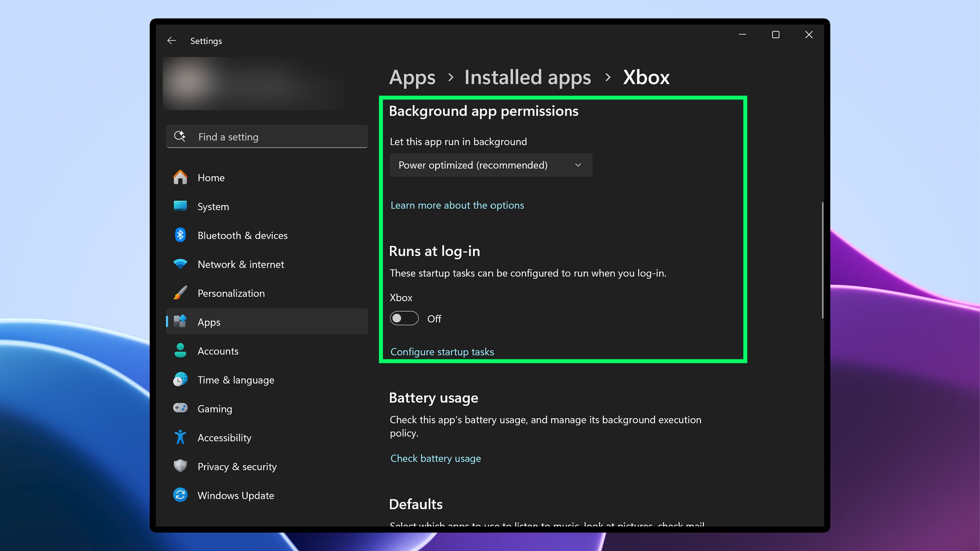Open Privacy & security settings
Viewport: 980px width, 551px height.
click(267, 466)
